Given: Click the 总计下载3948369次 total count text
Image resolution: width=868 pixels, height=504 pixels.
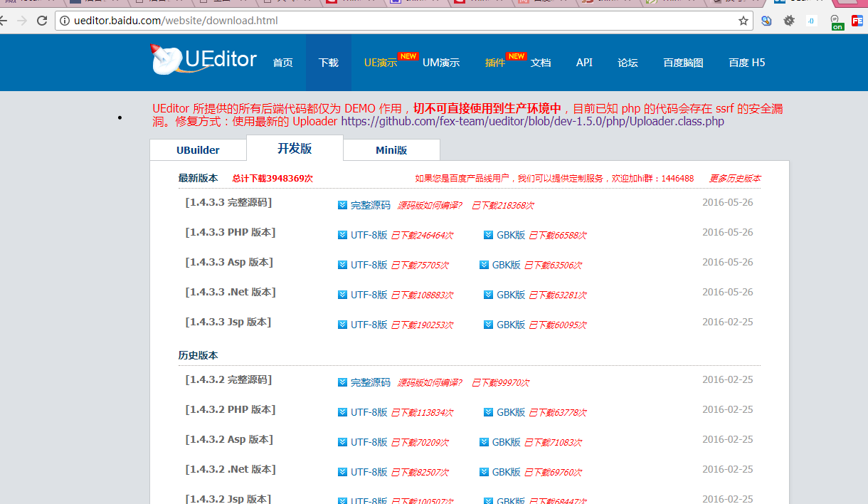Looking at the screenshot, I should tap(272, 179).
